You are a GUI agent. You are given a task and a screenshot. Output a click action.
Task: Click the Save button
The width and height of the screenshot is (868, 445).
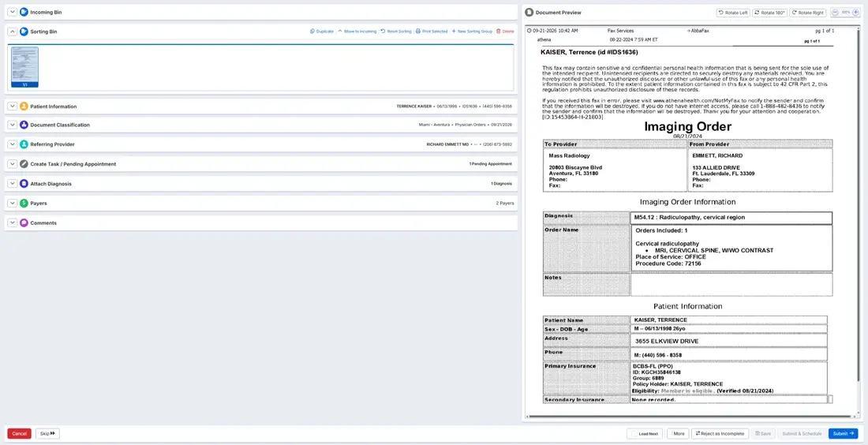[763, 434]
